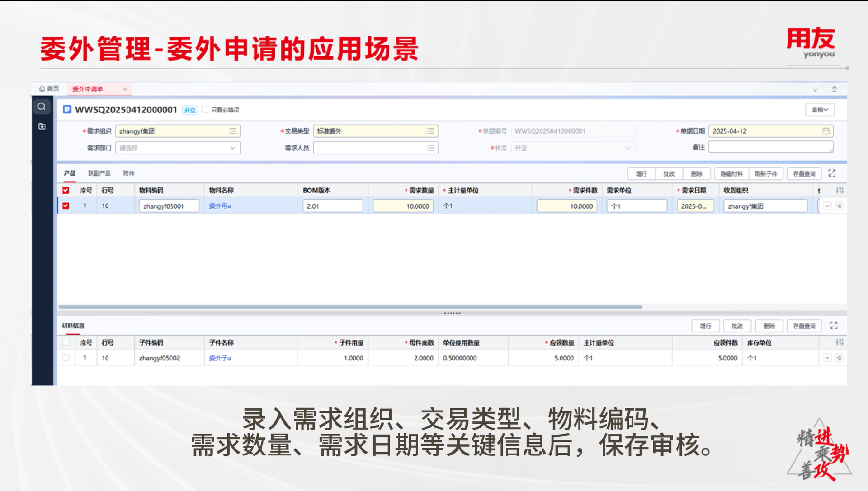This screenshot has height=491, width=868.
Task: Click the product table horizontal scrollbar
Action: click(350, 307)
